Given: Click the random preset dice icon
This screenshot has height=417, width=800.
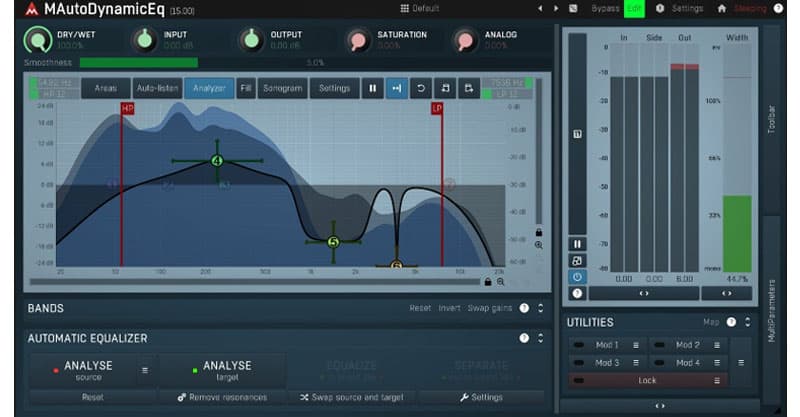Looking at the screenshot, I should (573, 9).
